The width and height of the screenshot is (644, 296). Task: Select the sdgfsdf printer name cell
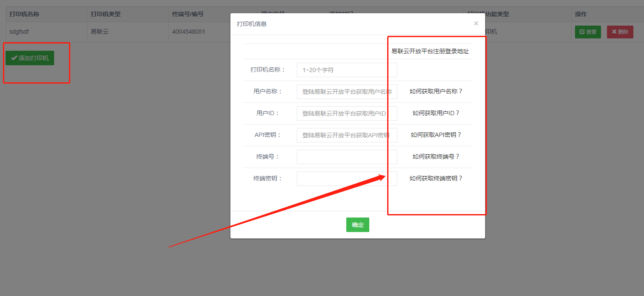point(19,32)
